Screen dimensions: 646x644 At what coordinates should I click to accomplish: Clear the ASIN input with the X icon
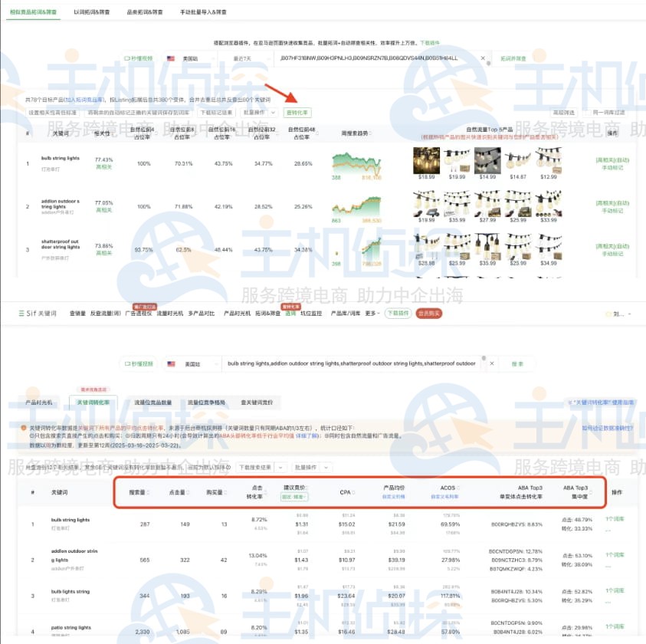coord(483,58)
